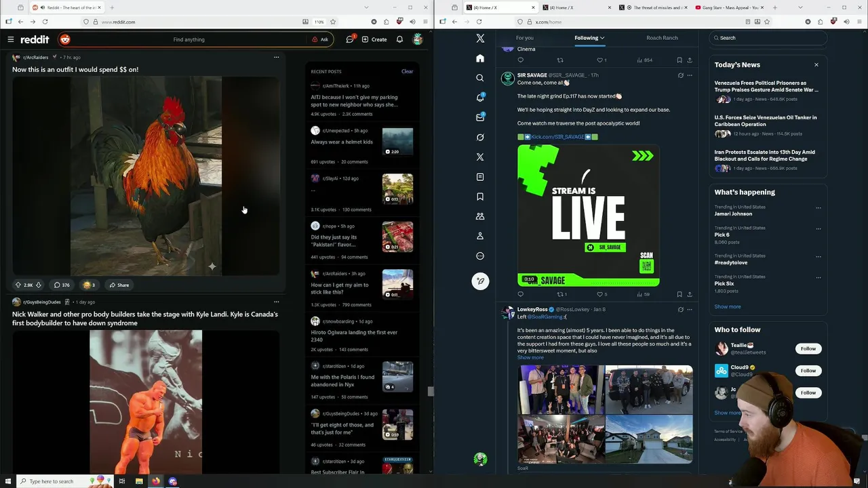Screen dimensions: 868x488
Task: Open overflow menu on ArcRaiders post
Action: 276,57
